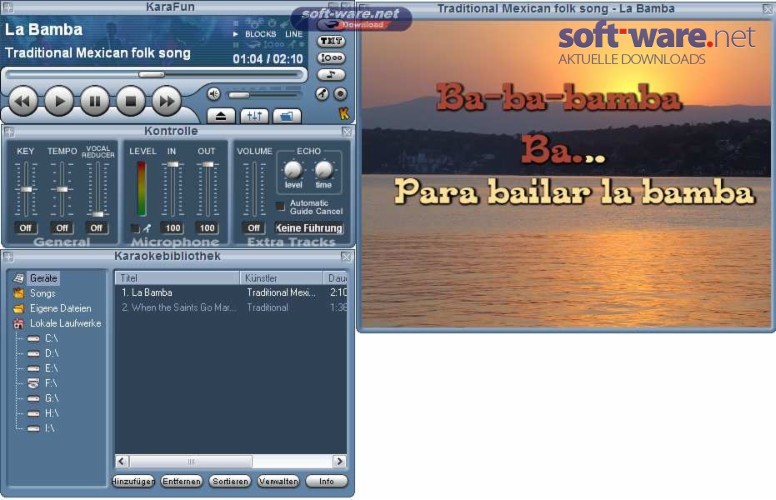The height and width of the screenshot is (500, 776).
Task: Toggle the mixer control panel button
Action: pyautogui.click(x=254, y=116)
